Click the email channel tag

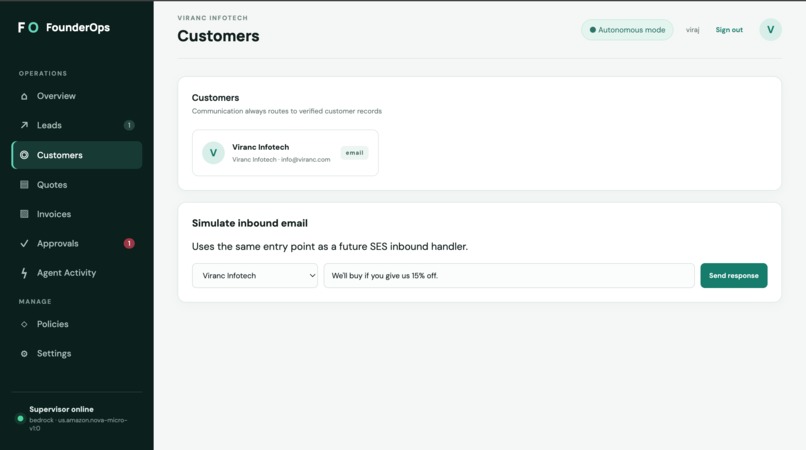354,153
